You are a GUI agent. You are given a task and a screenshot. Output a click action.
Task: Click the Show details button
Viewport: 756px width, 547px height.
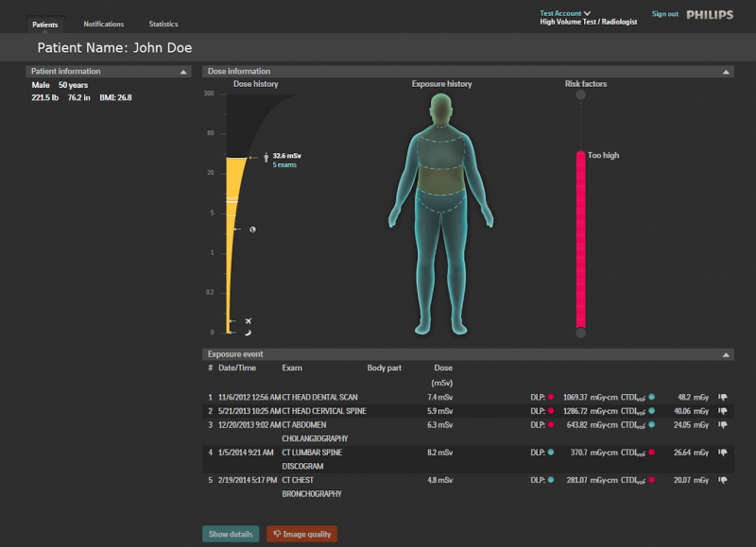(231, 534)
